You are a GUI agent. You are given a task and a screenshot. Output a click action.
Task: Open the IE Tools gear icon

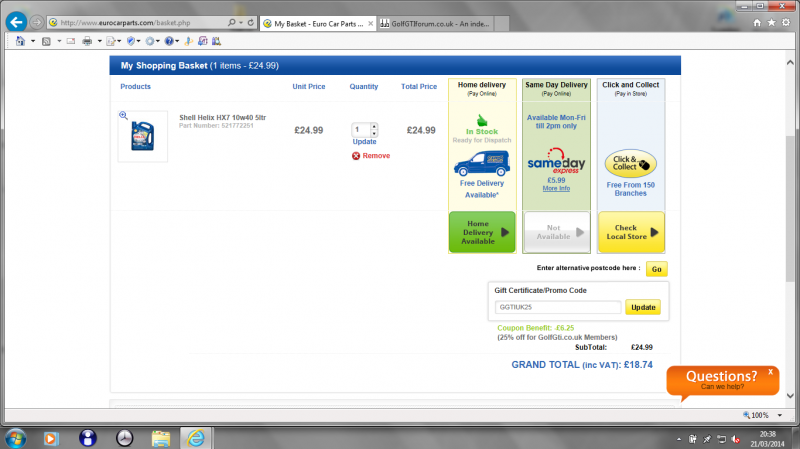(x=787, y=21)
